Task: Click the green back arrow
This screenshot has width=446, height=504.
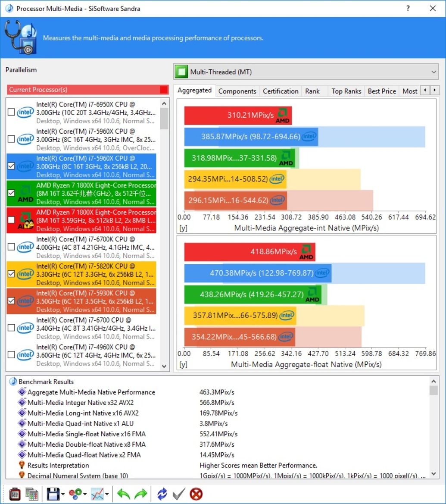Action: (x=123, y=494)
